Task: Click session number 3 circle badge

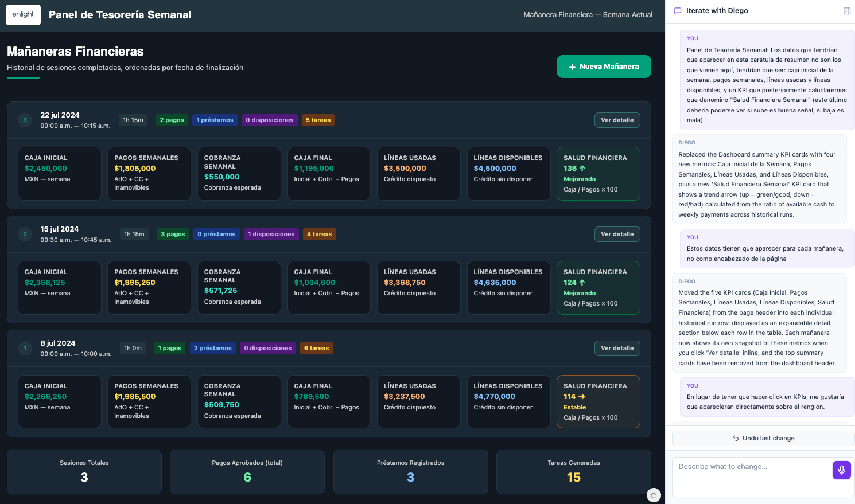Action: tap(25, 120)
